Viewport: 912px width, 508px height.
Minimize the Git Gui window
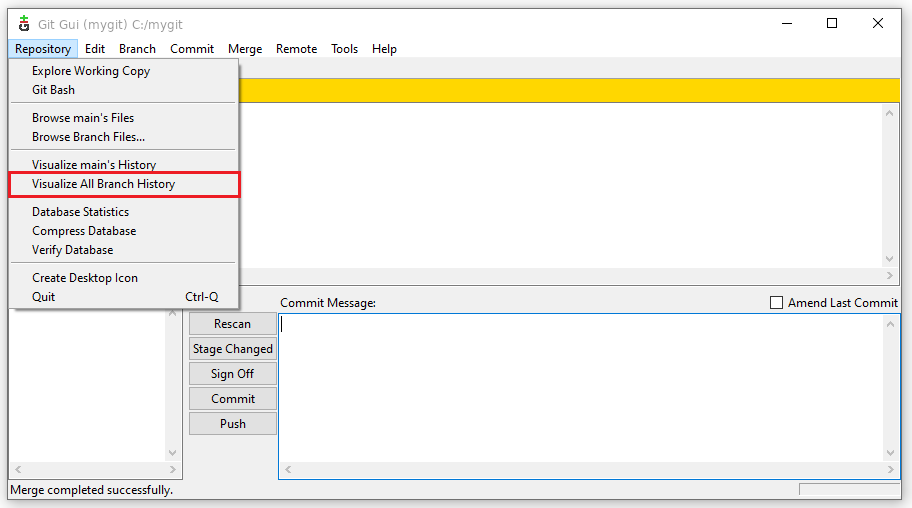[787, 24]
